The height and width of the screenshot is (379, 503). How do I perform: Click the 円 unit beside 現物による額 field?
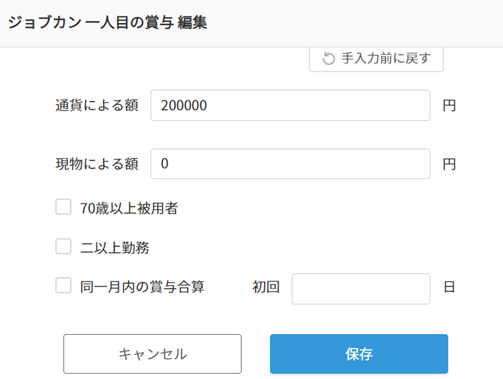pos(449,164)
